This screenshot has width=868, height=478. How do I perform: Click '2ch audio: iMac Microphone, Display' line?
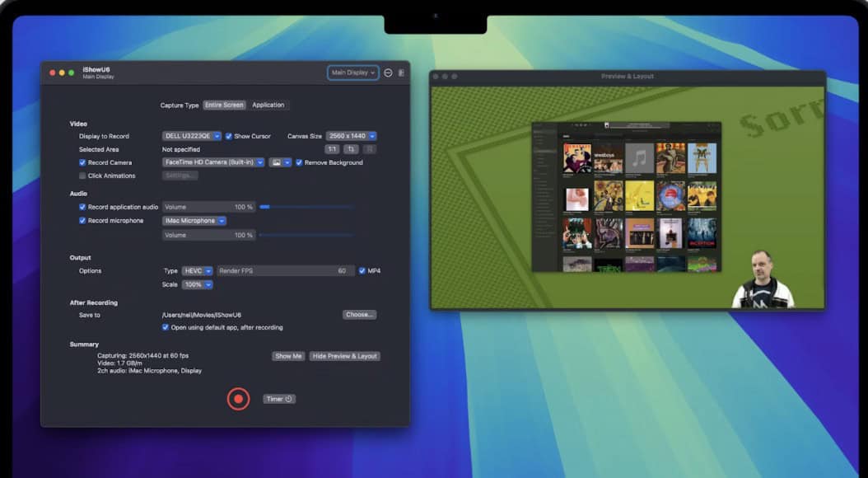click(x=149, y=371)
